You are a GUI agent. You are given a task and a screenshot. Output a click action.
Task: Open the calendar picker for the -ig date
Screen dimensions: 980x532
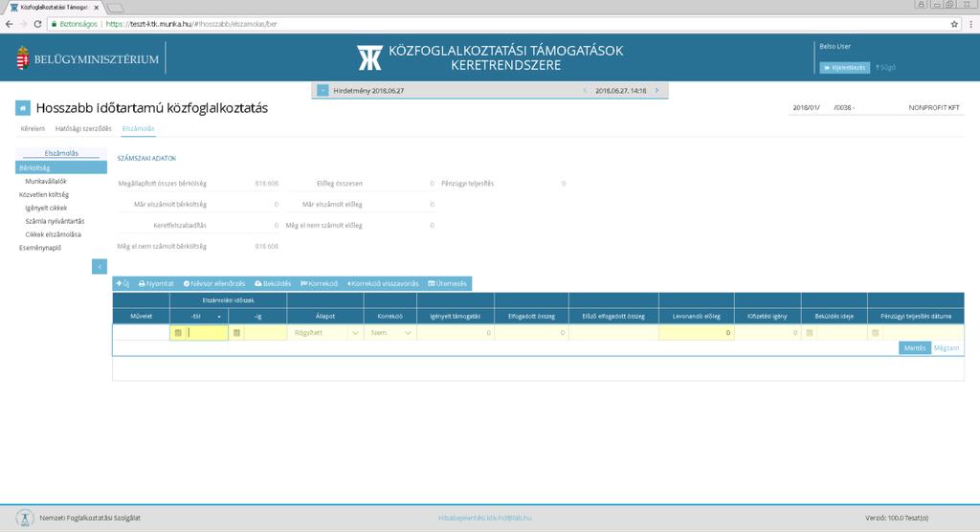[x=236, y=333]
